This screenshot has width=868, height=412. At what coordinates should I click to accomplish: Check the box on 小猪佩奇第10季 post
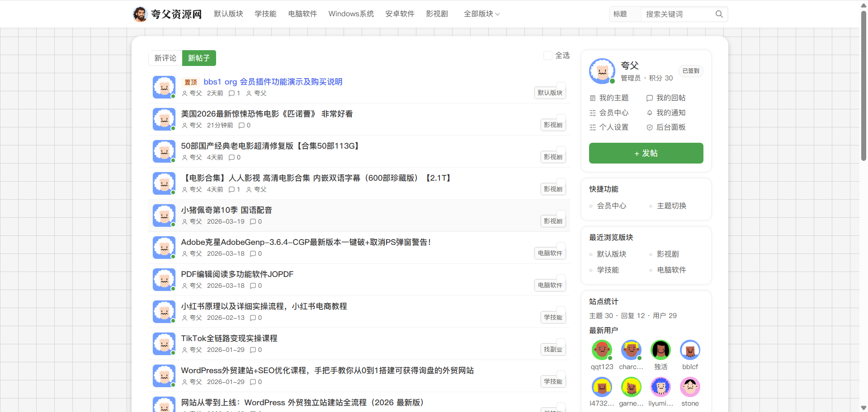(x=561, y=215)
